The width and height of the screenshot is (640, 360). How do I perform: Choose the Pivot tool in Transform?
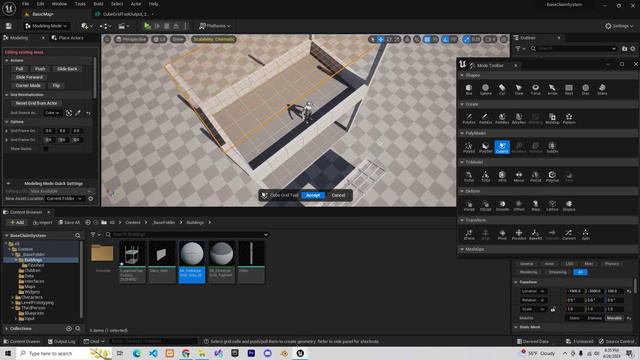tap(502, 235)
